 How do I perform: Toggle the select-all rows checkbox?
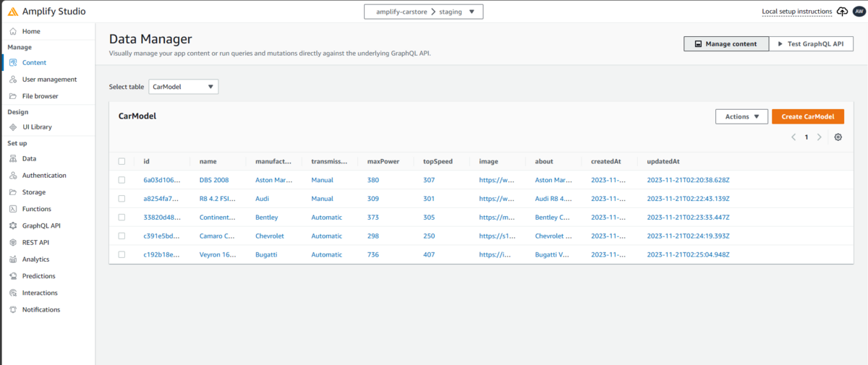pyautogui.click(x=122, y=161)
